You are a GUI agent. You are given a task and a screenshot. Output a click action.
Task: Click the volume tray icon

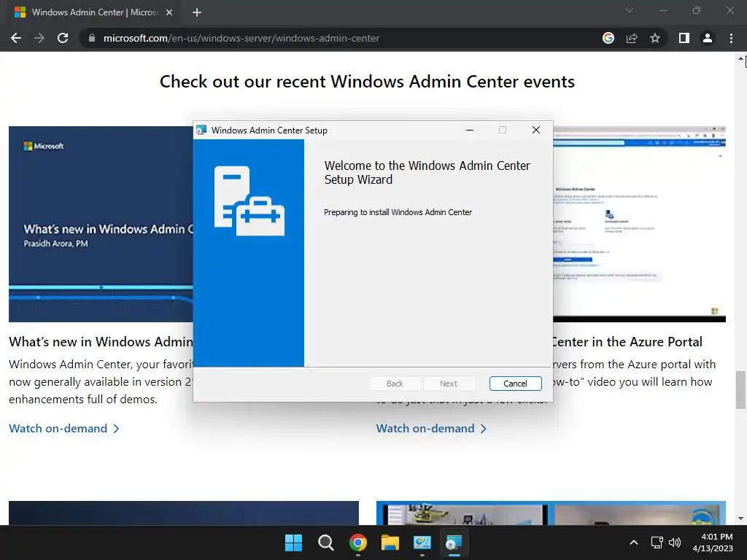[675, 542]
